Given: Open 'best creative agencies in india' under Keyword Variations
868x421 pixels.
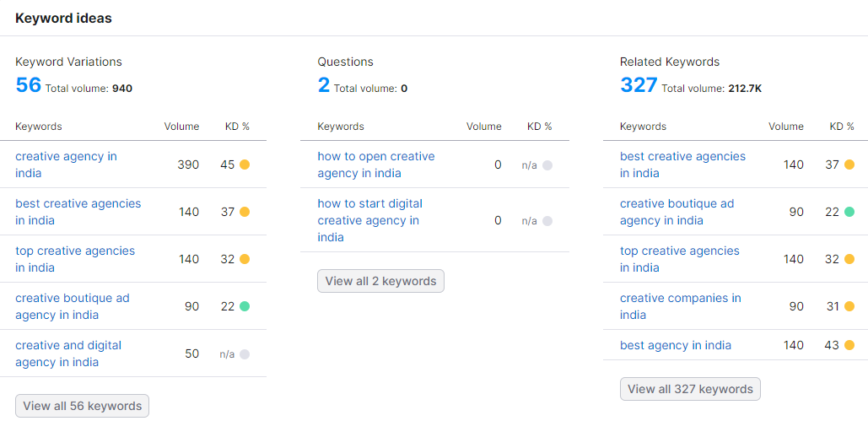Looking at the screenshot, I should (78, 212).
